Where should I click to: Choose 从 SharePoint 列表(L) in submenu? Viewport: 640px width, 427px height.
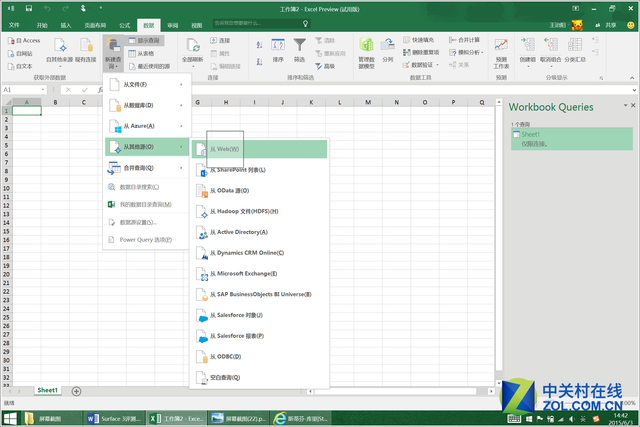tap(260, 170)
